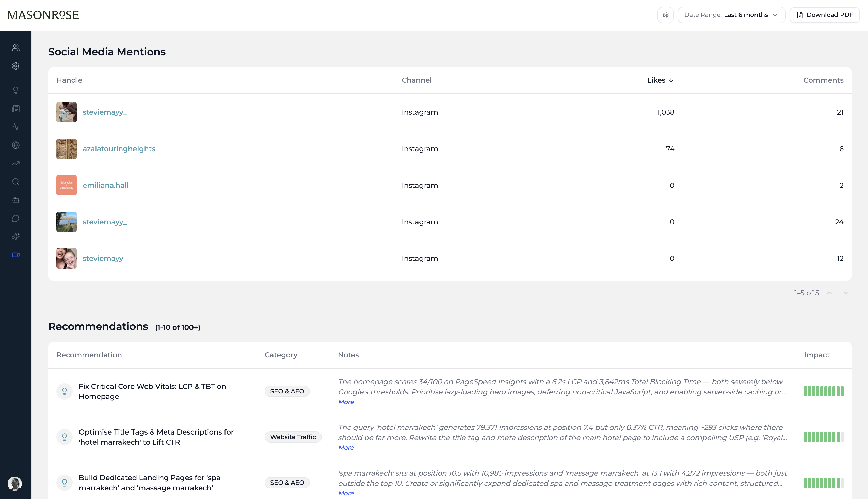The width and height of the screenshot is (868, 499).
Task: Click the Handle column header
Action: pos(69,80)
